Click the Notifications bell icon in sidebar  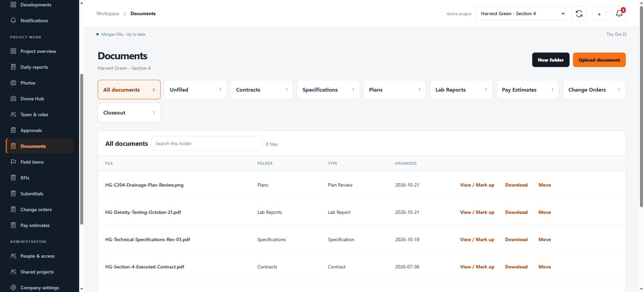coord(13,20)
